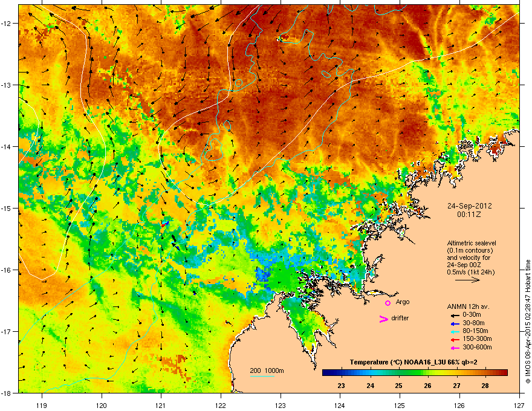Click the magenta Argo circle symbol in legend

point(388,303)
